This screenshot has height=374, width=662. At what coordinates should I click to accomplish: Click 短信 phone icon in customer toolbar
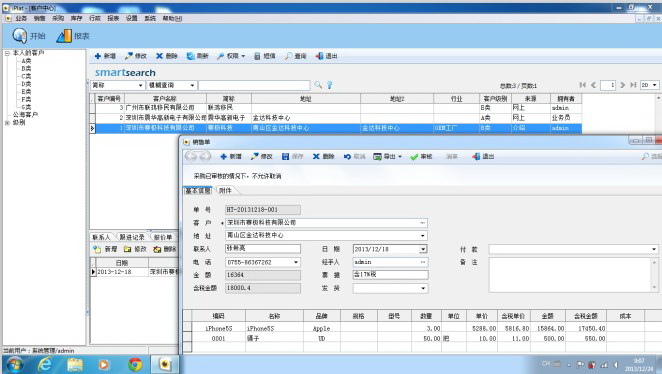pyautogui.click(x=257, y=56)
